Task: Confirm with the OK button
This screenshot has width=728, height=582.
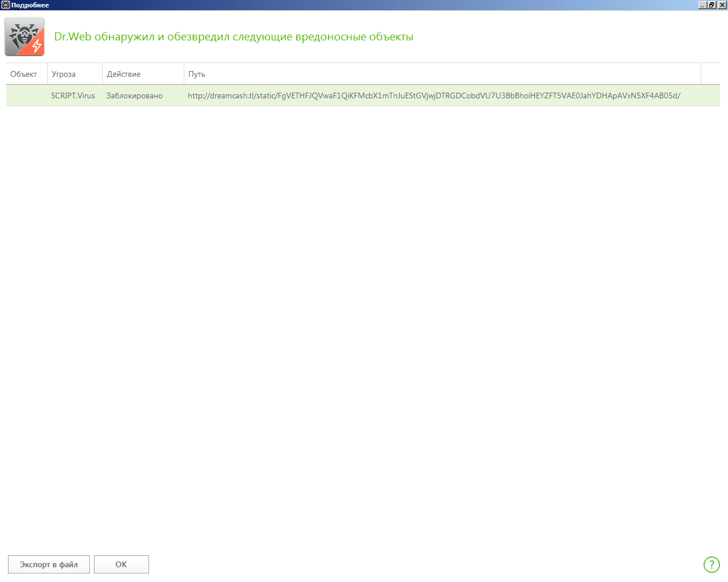Action: point(121,564)
